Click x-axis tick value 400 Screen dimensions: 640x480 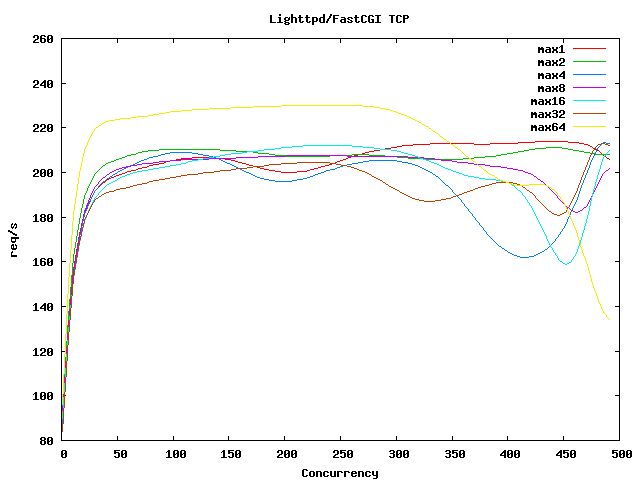point(510,454)
